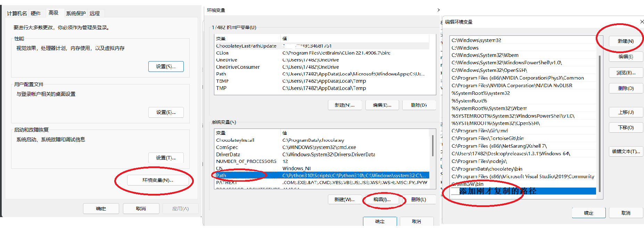This screenshot has width=644, height=231.
Task: Confirm System Properties with its 确定 button
Action: point(101,208)
